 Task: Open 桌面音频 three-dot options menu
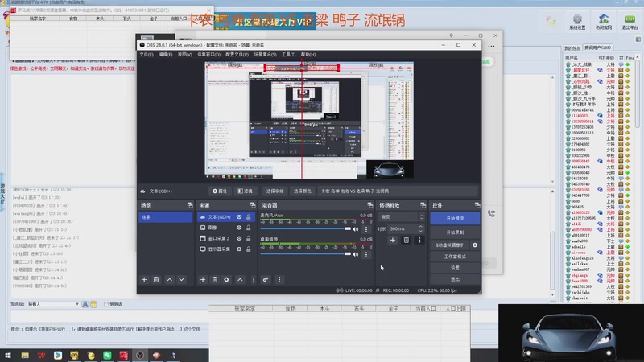[366, 254]
